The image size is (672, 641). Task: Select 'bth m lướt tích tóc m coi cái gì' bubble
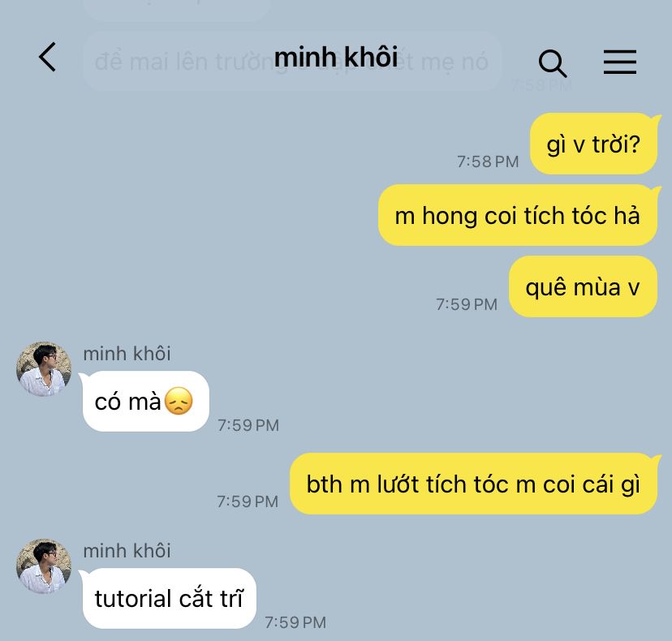point(474,484)
